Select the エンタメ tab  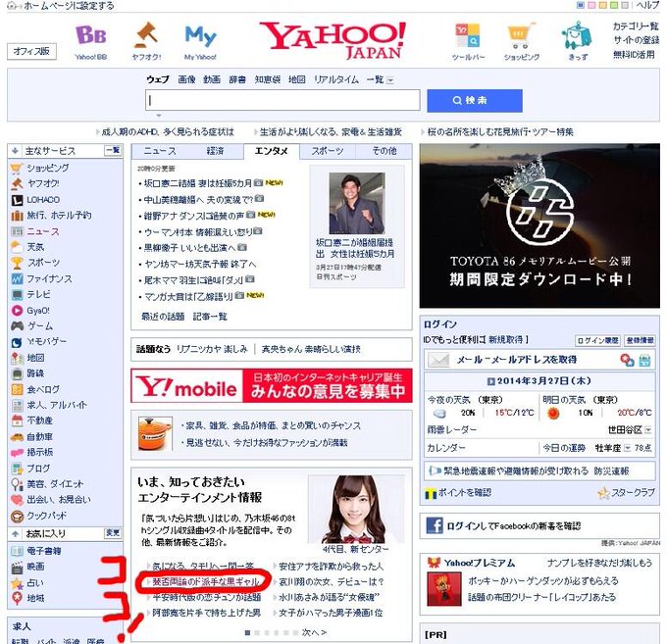point(272,151)
